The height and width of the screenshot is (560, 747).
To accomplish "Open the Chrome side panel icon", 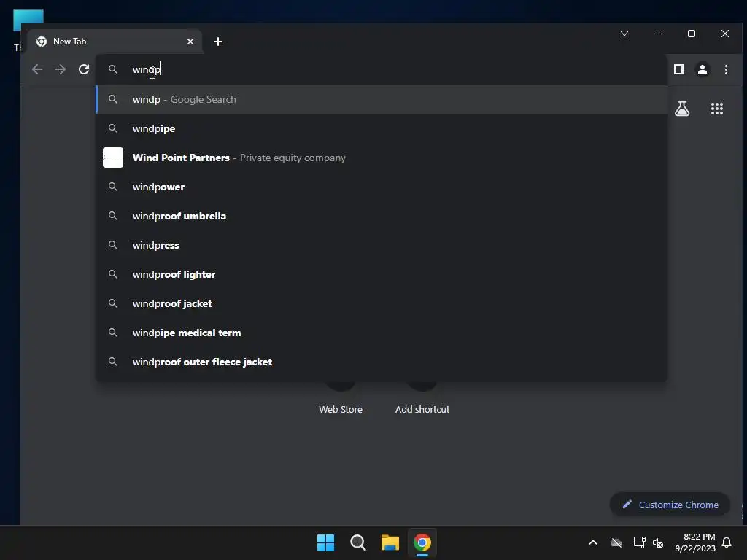I will (x=679, y=69).
